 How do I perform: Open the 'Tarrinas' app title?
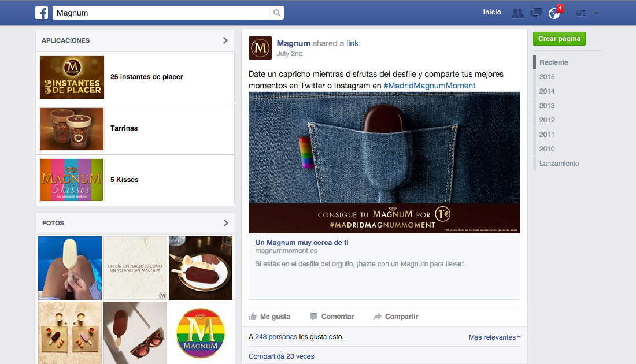124,128
